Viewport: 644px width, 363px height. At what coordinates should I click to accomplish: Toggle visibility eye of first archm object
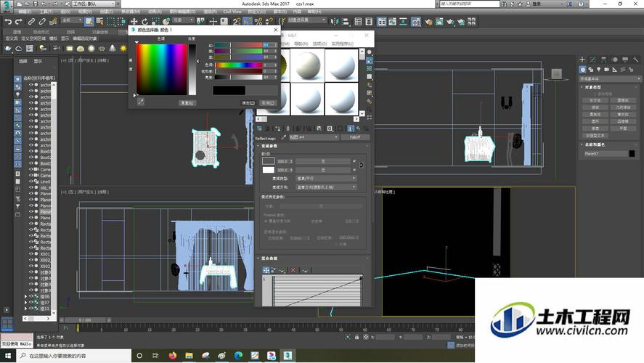click(x=31, y=85)
